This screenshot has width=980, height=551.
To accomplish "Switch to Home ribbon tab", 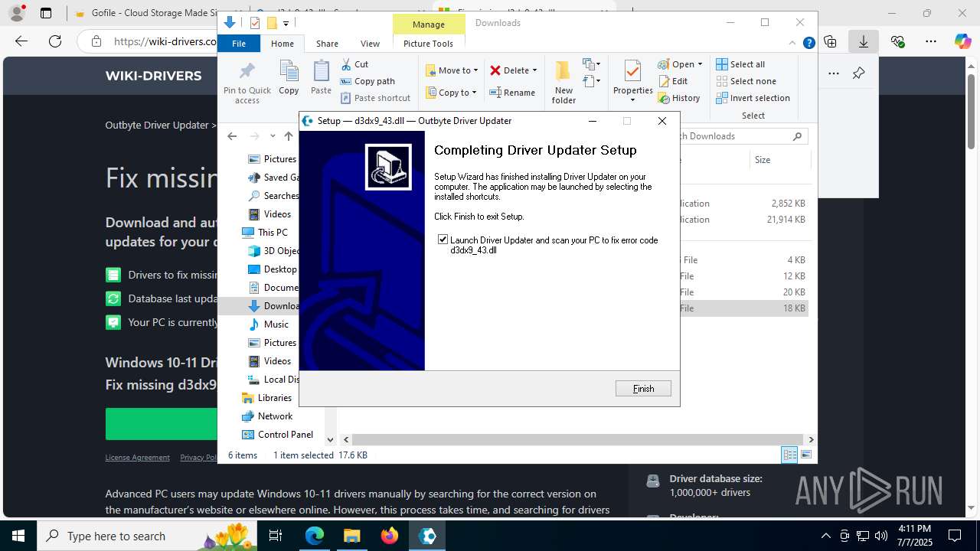I will [x=282, y=44].
